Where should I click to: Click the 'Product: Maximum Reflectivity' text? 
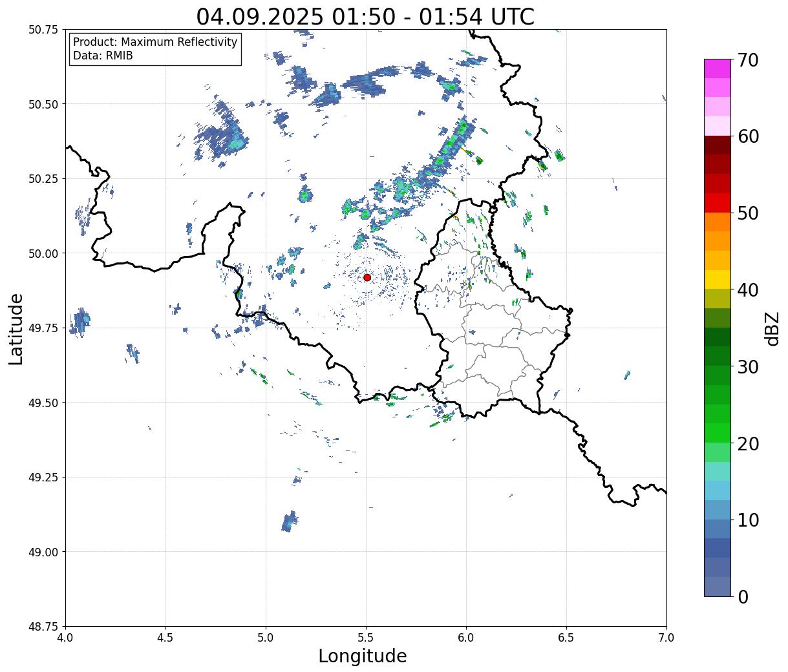click(155, 42)
